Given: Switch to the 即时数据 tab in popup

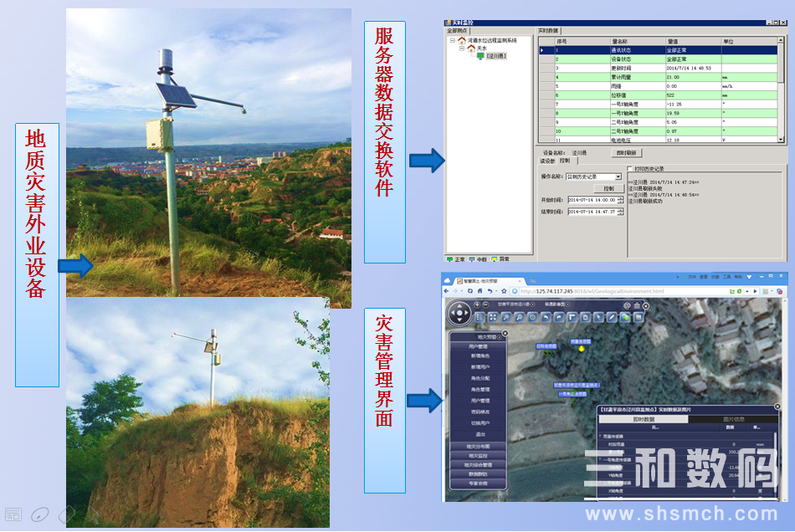Looking at the screenshot, I should pos(644,420).
